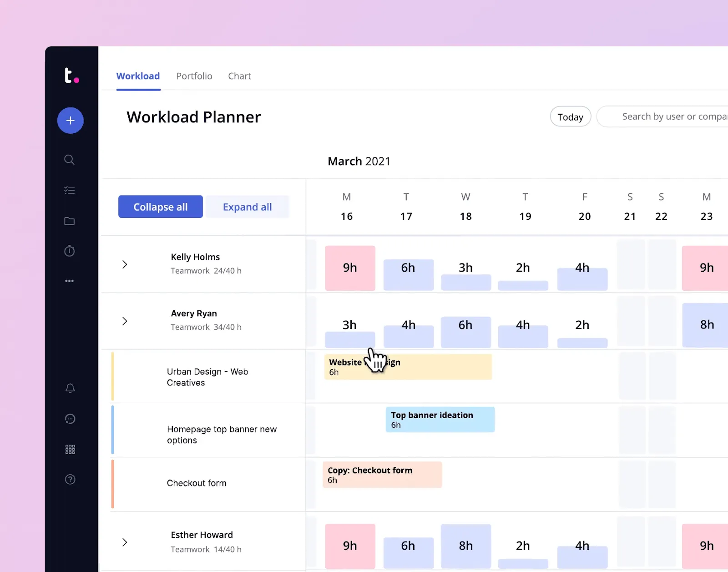The image size is (728, 572).
Task: Click Homepage top banner new options project
Action: coord(222,435)
